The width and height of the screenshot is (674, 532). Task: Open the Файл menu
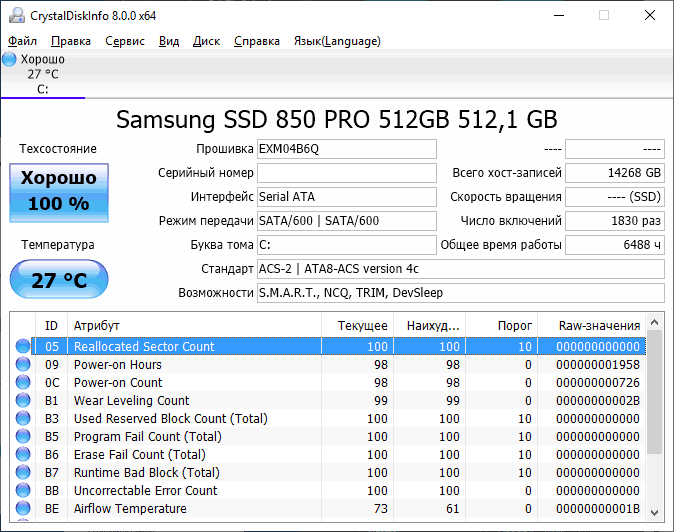click(22, 41)
